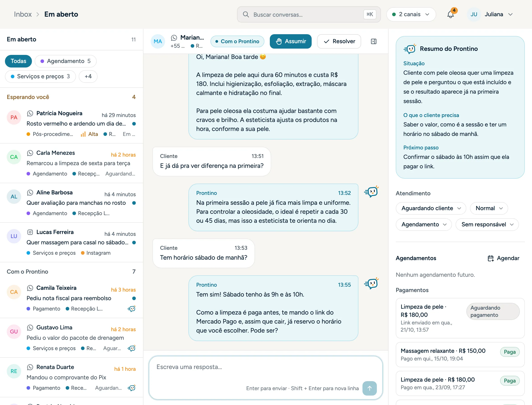Click WhatsApp icon next to Patrícia Nogueira
Viewport: 532px width, 405px height.
coord(30,113)
